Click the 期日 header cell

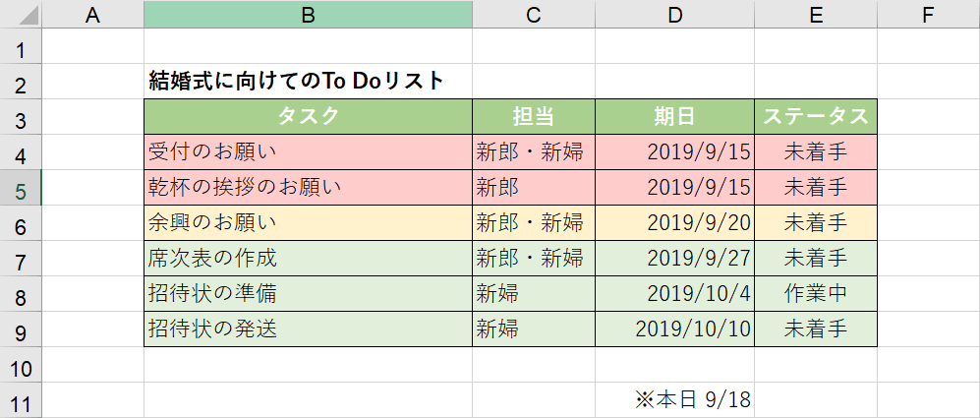click(x=674, y=116)
